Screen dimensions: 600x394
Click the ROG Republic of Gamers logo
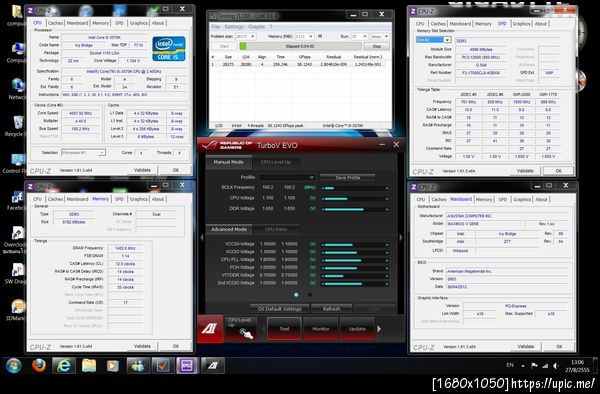point(228,145)
